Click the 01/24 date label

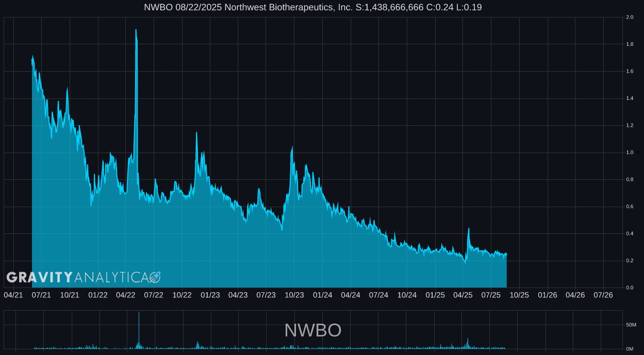tap(322, 295)
